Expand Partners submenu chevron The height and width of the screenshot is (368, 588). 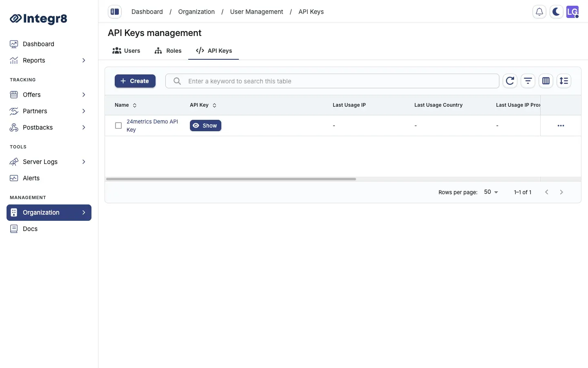[84, 111]
